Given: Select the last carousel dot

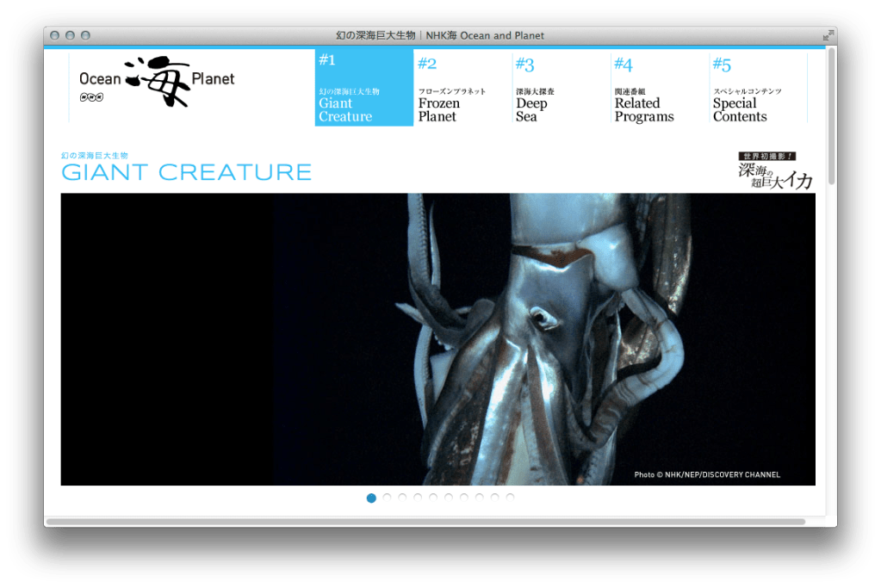Looking at the screenshot, I should pyautogui.click(x=510, y=498).
